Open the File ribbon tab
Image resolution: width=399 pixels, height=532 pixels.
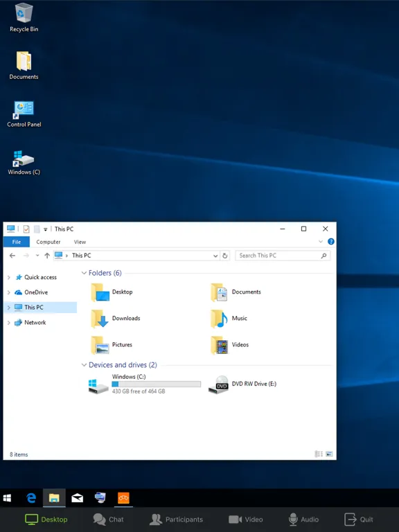[x=17, y=242]
